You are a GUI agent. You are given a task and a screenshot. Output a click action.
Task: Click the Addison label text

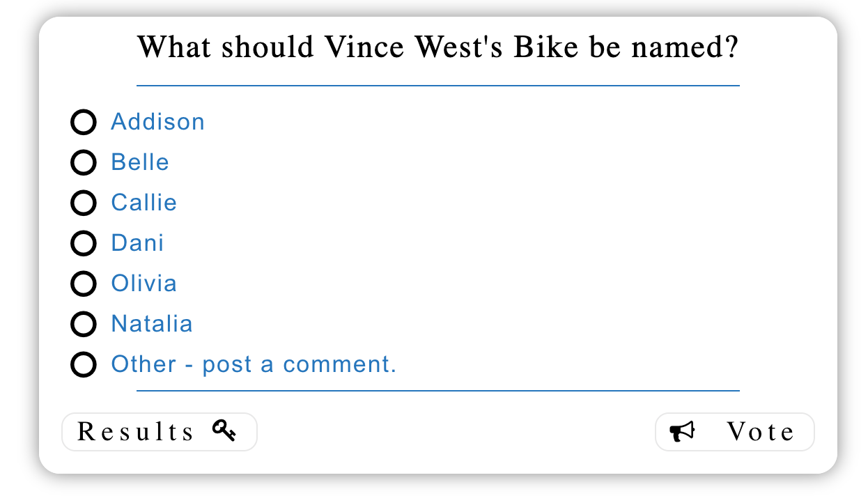pos(158,122)
